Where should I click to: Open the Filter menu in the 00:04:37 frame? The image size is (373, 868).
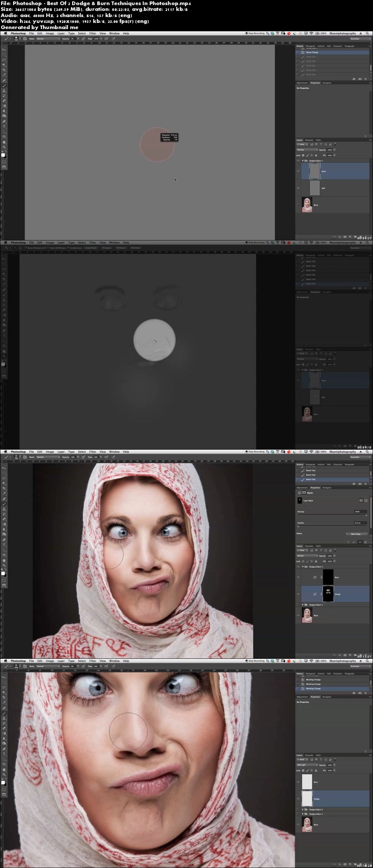pos(93,33)
